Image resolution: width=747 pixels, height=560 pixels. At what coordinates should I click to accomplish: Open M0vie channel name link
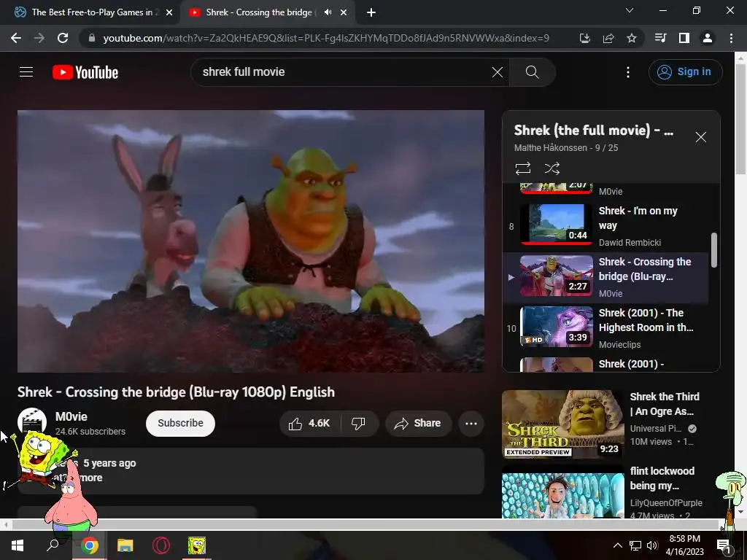point(71,416)
